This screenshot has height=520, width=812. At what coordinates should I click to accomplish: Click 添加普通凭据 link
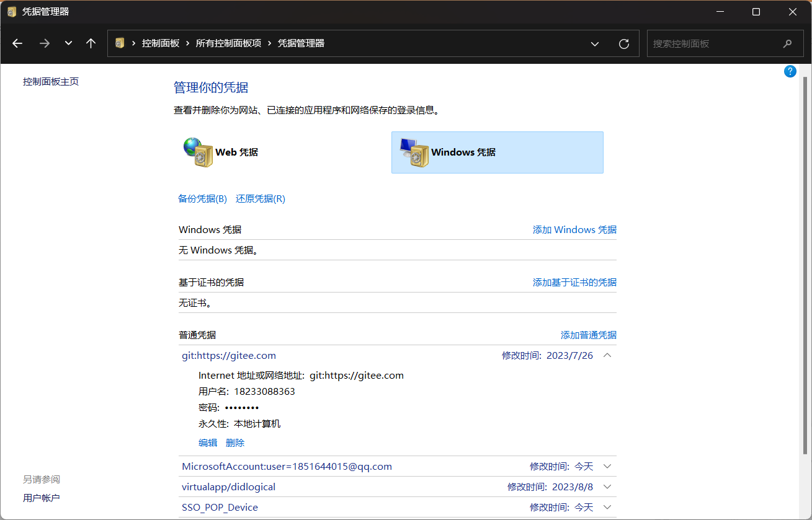(x=589, y=335)
